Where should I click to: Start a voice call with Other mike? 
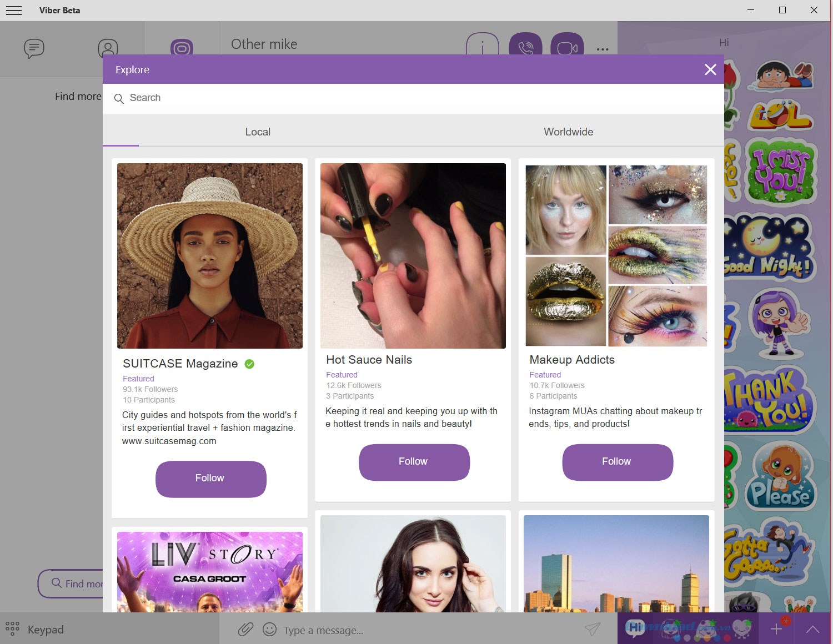(525, 44)
